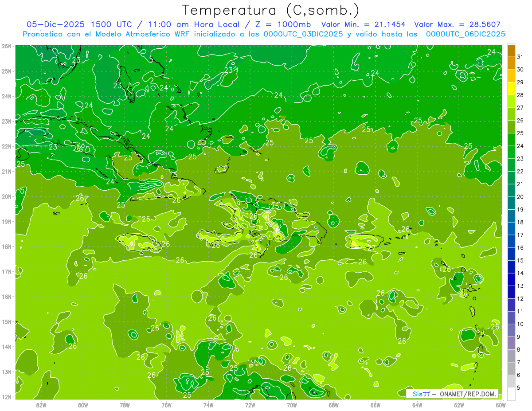
Task: Click the "24N" latitude axis label
Action: [7, 96]
